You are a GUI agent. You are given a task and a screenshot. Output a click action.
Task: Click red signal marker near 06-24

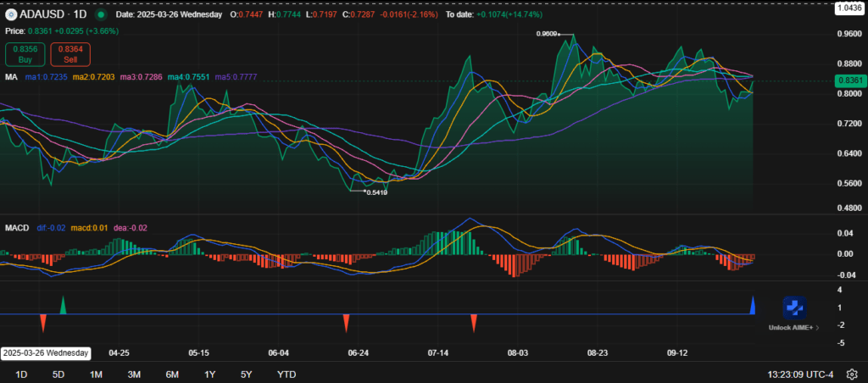[346, 323]
